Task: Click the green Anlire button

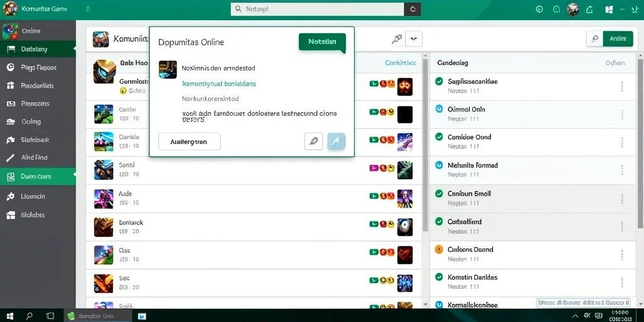Action: tap(618, 38)
